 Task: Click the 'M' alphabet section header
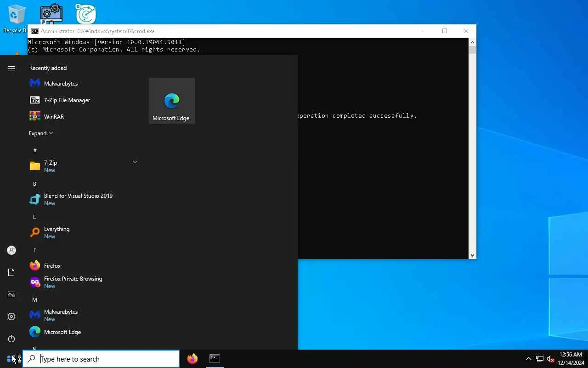[x=34, y=299]
